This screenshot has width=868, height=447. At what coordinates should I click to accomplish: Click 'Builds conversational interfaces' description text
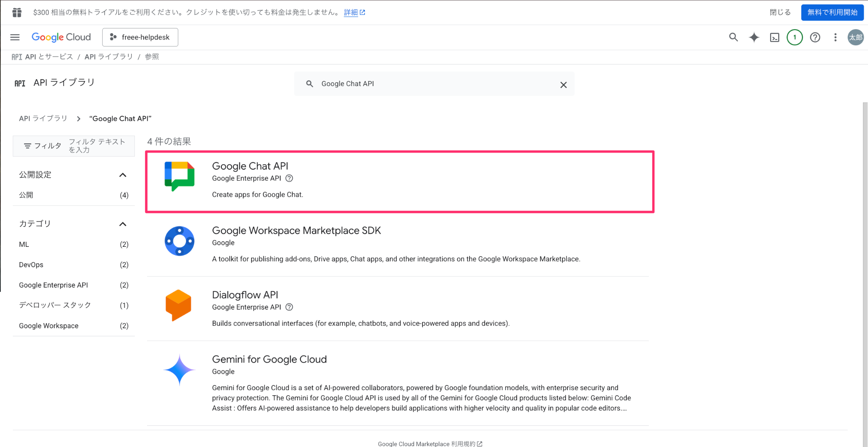pos(361,323)
